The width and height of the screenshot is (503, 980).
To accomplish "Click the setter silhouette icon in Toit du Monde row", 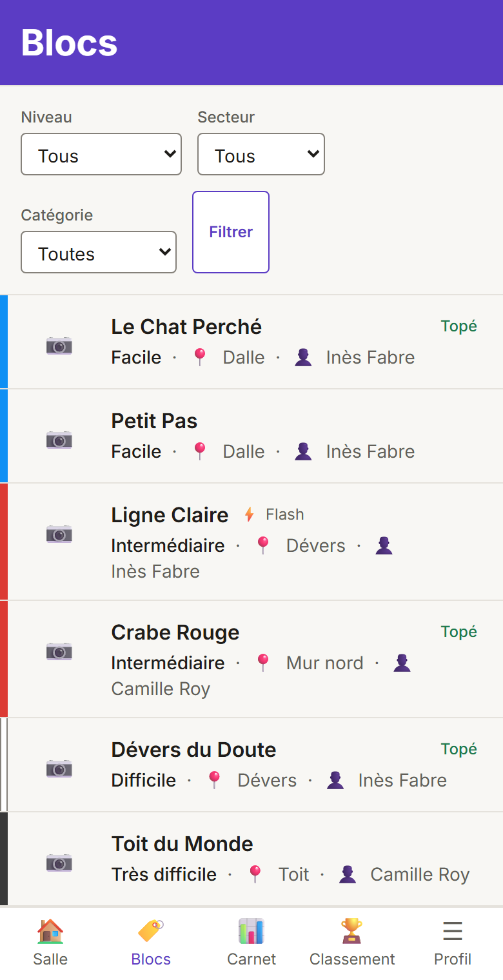I will coord(348,874).
